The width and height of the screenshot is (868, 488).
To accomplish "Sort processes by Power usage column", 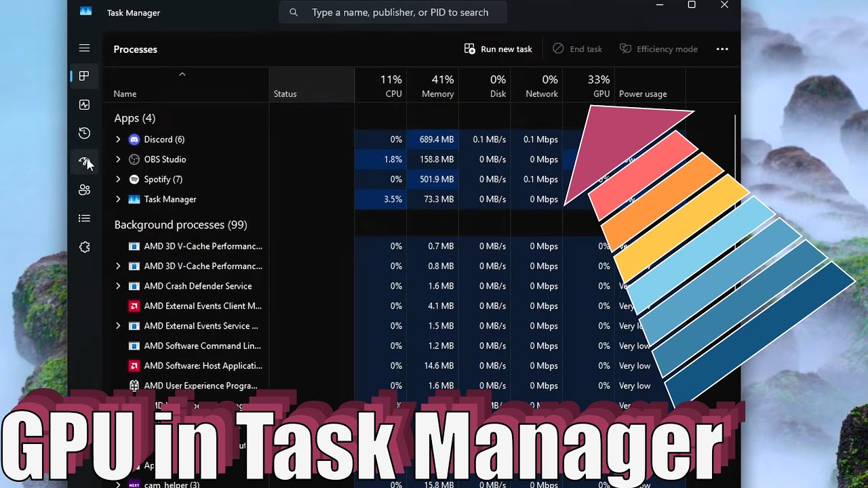I will tap(650, 85).
